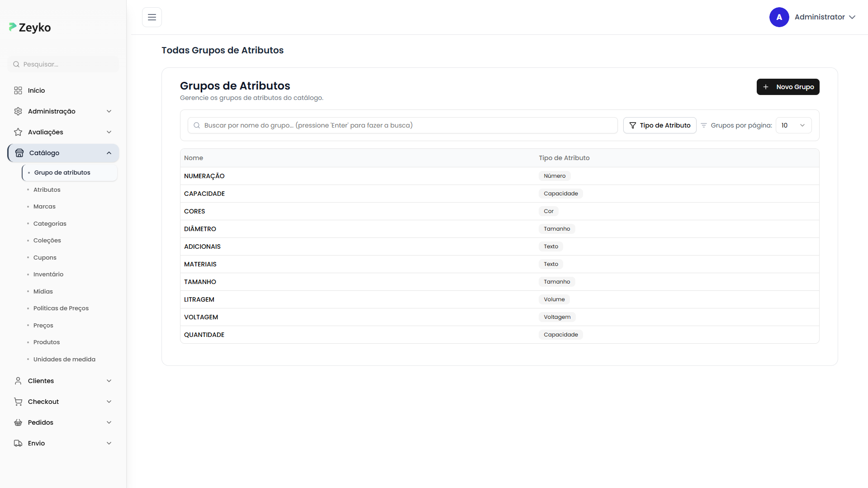Click the search magnifier in sidebar search
This screenshot has height=488, width=868.
pos(16,64)
